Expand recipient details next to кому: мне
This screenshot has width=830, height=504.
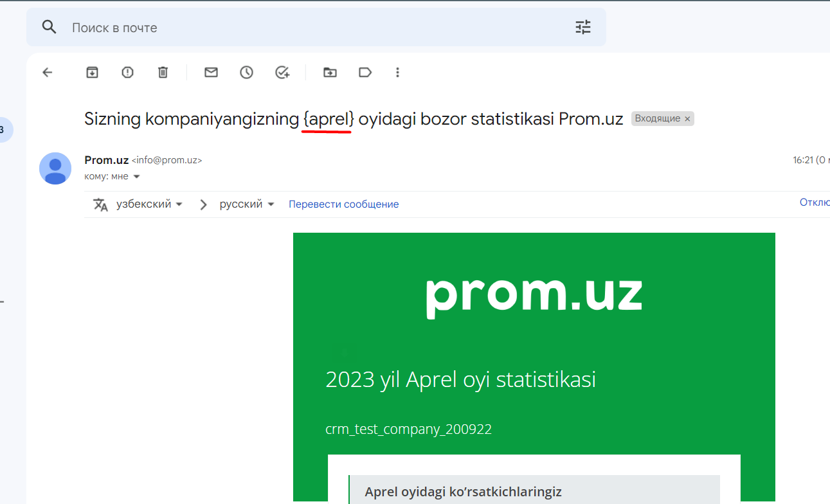[x=136, y=177]
